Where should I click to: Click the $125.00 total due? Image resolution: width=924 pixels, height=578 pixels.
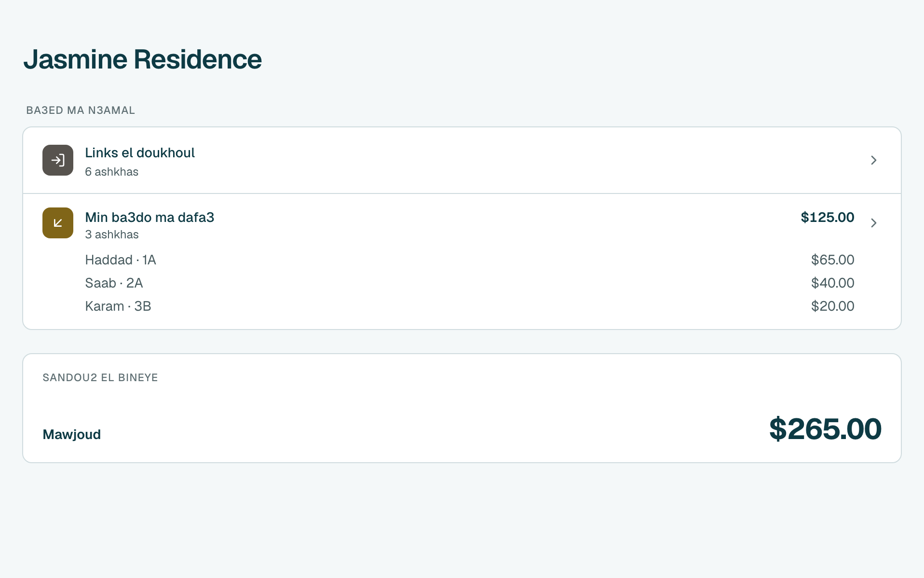pyautogui.click(x=828, y=217)
